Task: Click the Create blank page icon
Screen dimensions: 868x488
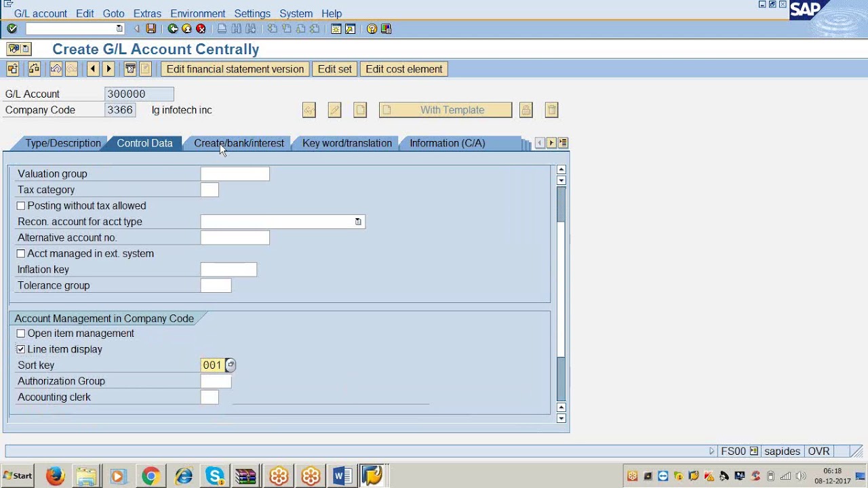Action: point(360,110)
